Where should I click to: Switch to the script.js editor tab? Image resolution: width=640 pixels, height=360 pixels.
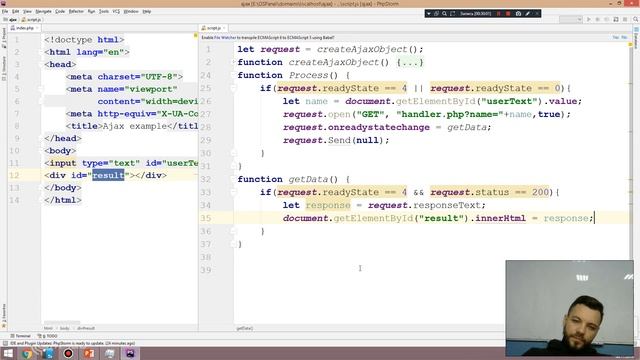212,28
